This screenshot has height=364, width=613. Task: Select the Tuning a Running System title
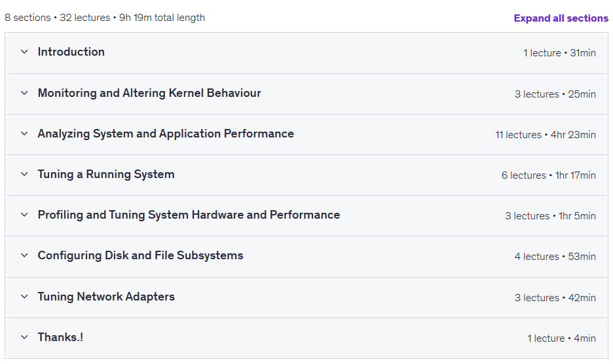(106, 174)
